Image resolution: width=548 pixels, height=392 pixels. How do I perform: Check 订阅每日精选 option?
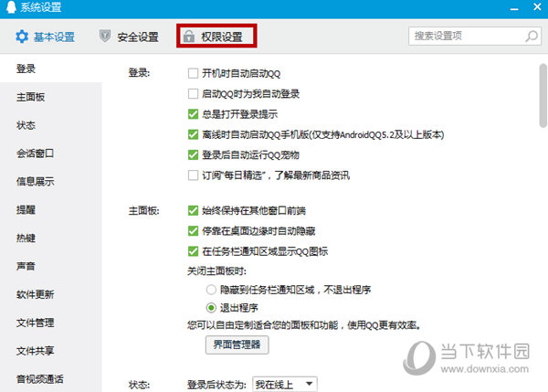click(193, 175)
